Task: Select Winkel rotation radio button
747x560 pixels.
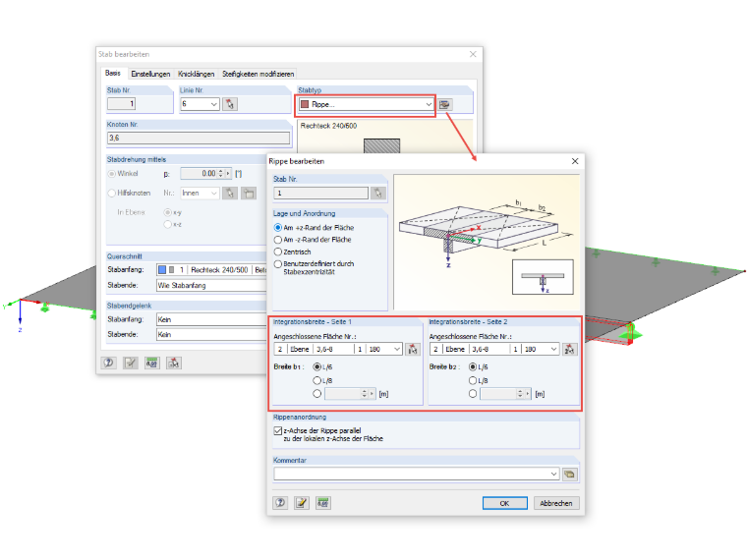Action: pyautogui.click(x=111, y=174)
